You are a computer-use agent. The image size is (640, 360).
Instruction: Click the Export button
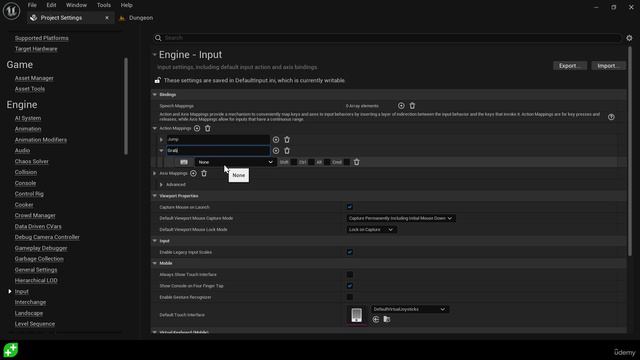[570, 66]
